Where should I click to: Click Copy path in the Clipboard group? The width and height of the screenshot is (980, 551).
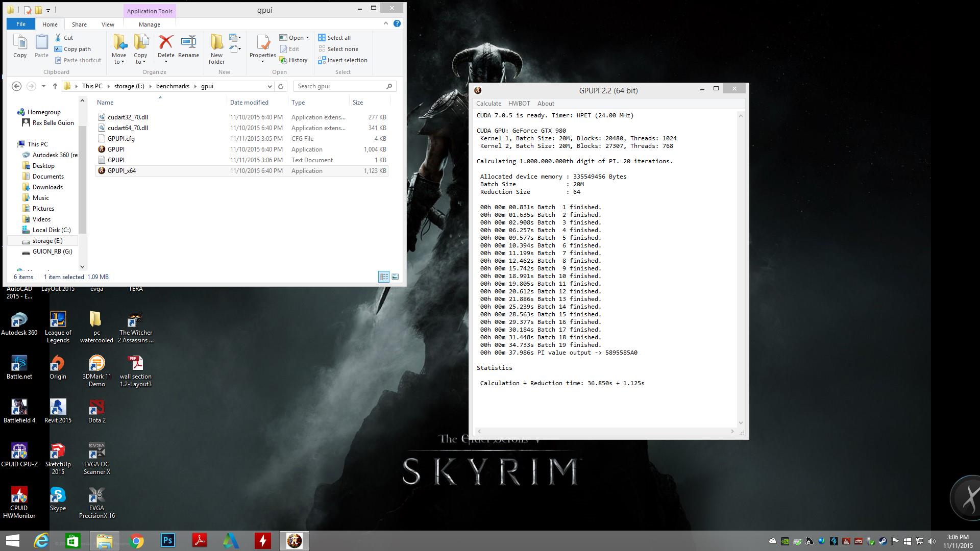point(72,49)
